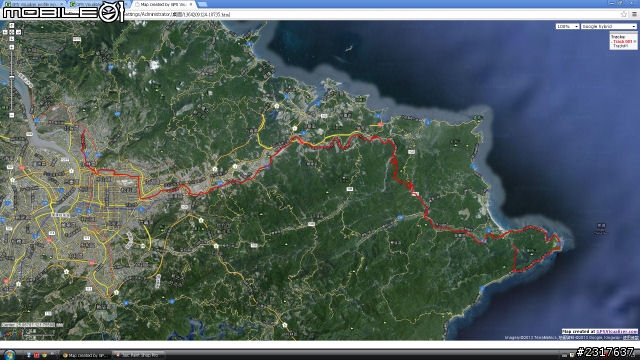Viewport: 640px width, 360px height.
Task: Select Track 001 in the tracks legend
Action: [x=622, y=42]
